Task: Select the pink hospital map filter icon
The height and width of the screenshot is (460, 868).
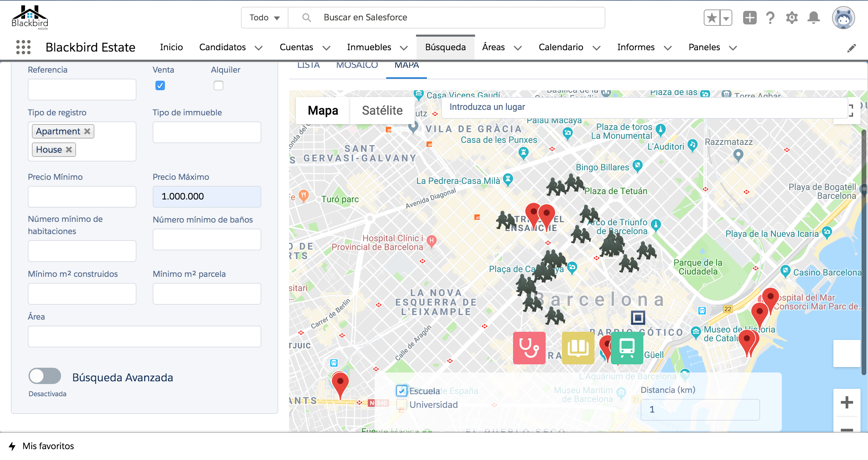Action: click(x=529, y=348)
